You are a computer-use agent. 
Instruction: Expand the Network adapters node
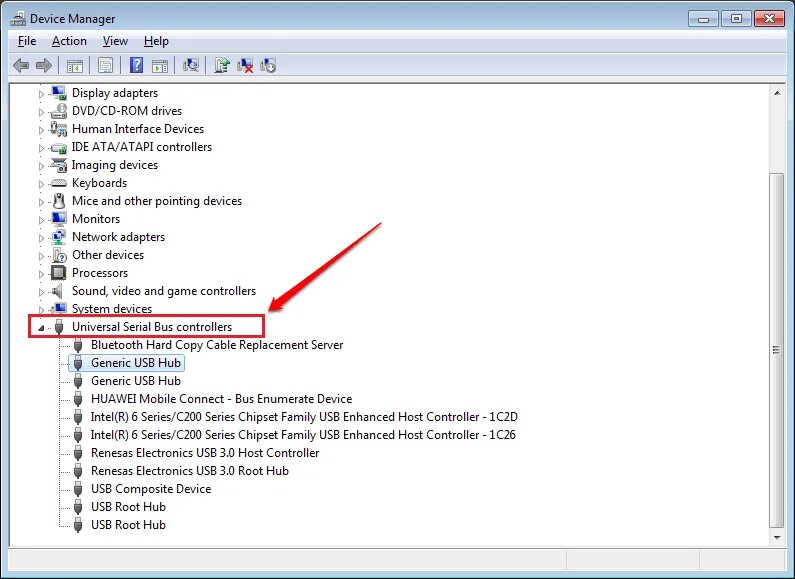click(41, 238)
